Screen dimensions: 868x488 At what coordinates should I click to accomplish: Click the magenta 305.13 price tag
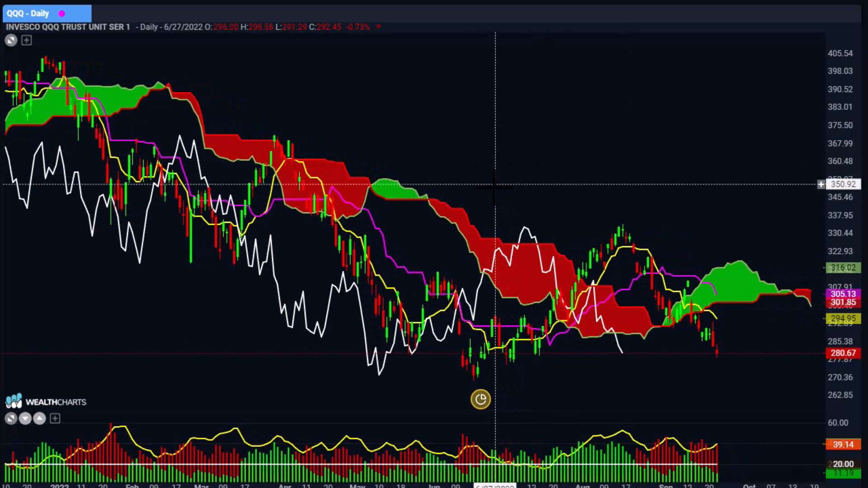(844, 294)
